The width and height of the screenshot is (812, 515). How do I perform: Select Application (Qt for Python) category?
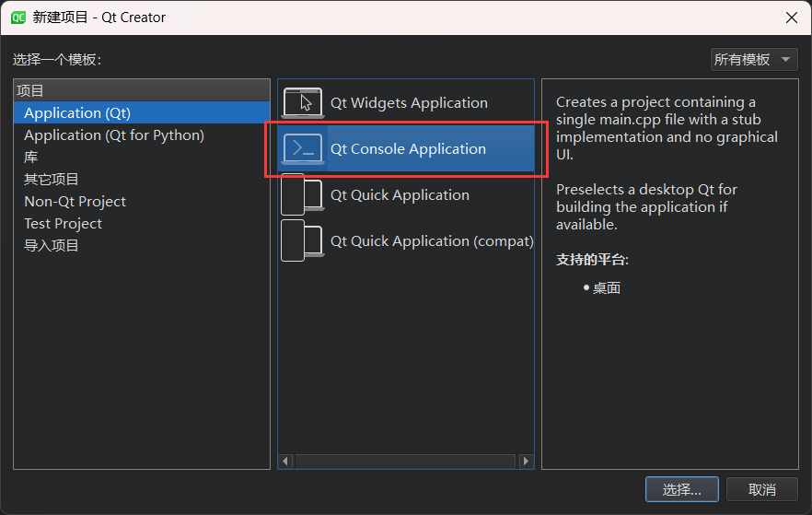pos(114,135)
